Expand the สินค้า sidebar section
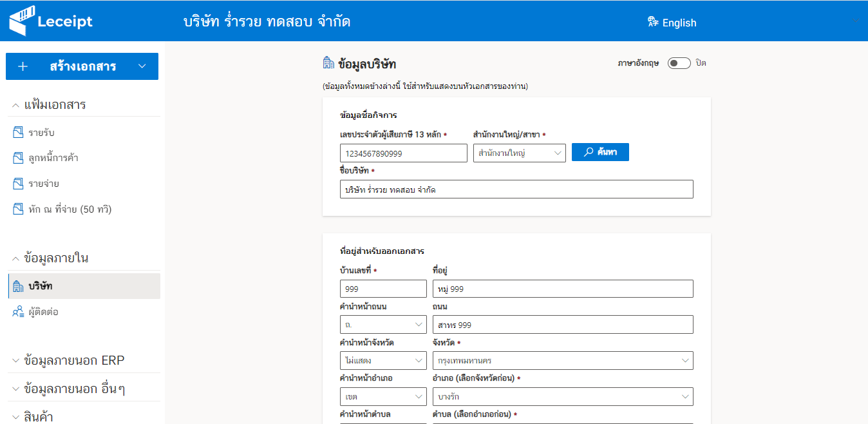This screenshot has width=868, height=424. pos(15,417)
